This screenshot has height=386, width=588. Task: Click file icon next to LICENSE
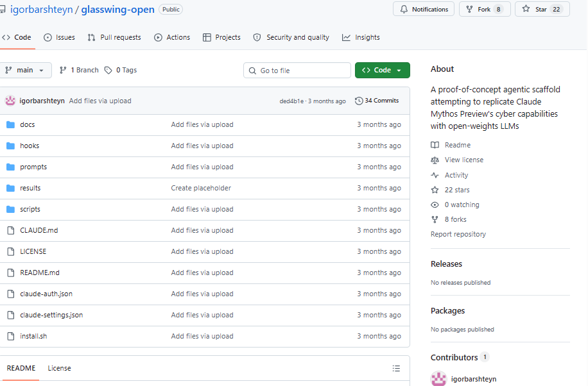(x=11, y=251)
